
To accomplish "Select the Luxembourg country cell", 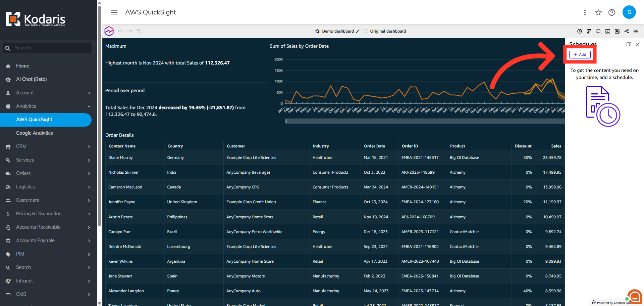I will point(194,247).
